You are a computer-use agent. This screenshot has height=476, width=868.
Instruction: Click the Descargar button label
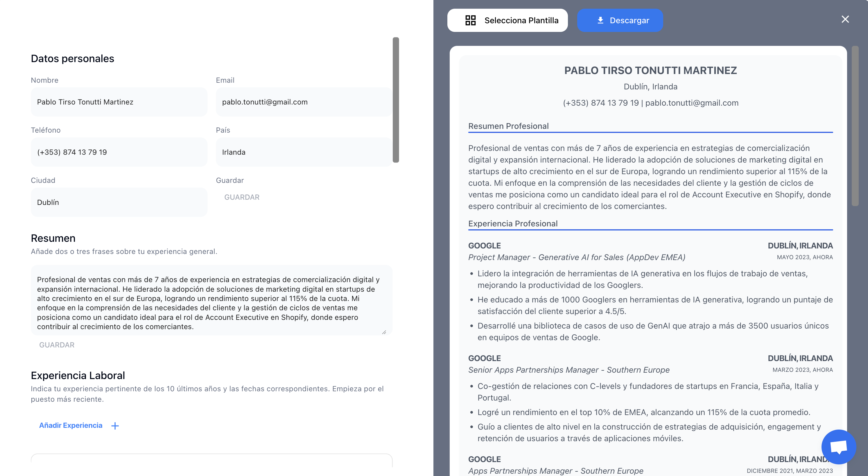click(x=630, y=20)
